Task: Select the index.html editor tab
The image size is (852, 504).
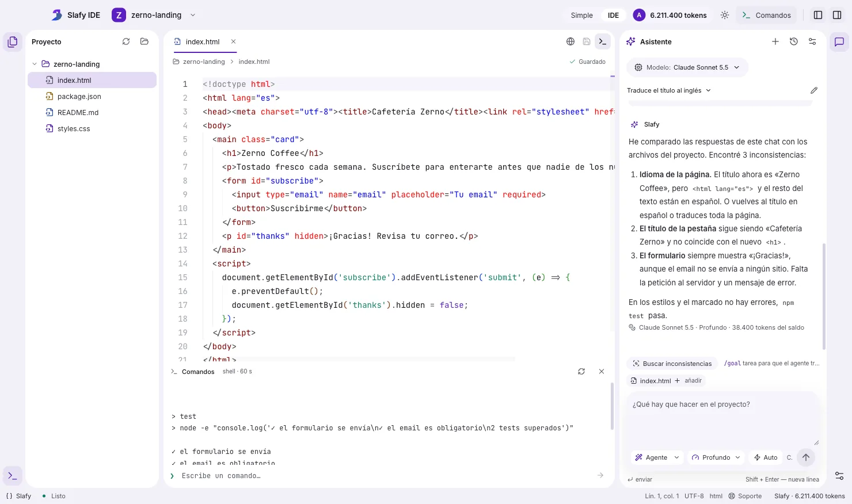Action: point(203,41)
